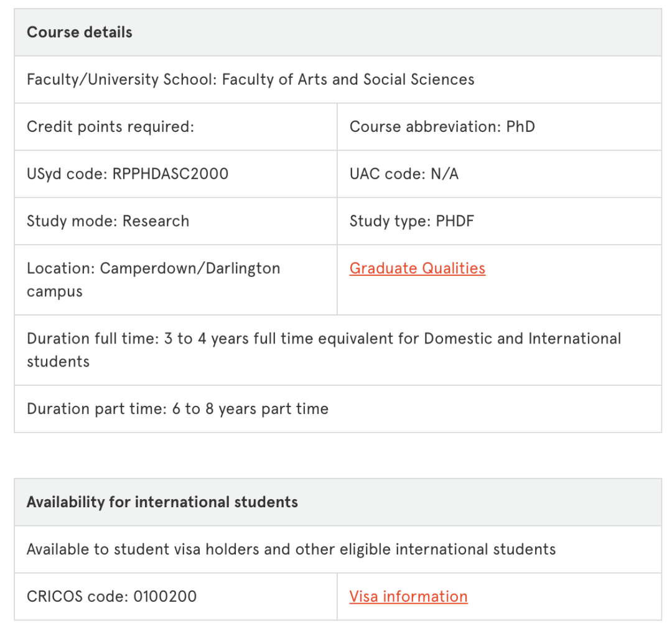Click the Duration part time row
672x638 pixels.
click(x=177, y=409)
